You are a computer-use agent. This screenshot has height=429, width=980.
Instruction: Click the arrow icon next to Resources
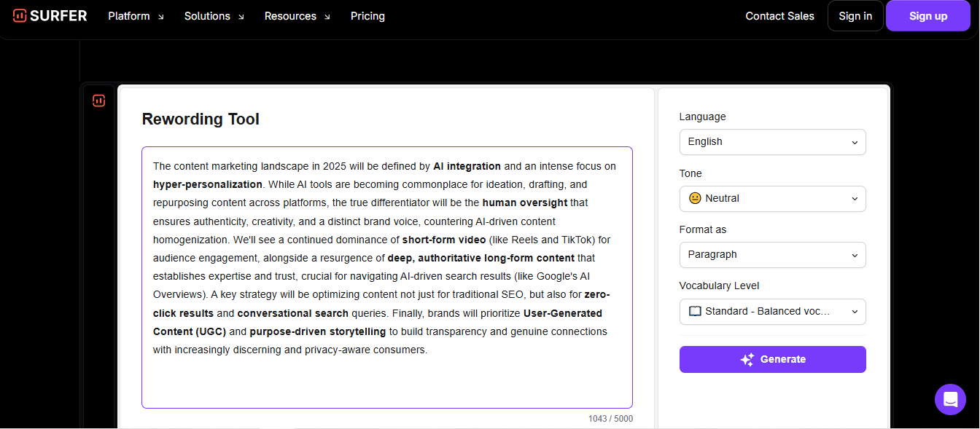pos(327,17)
